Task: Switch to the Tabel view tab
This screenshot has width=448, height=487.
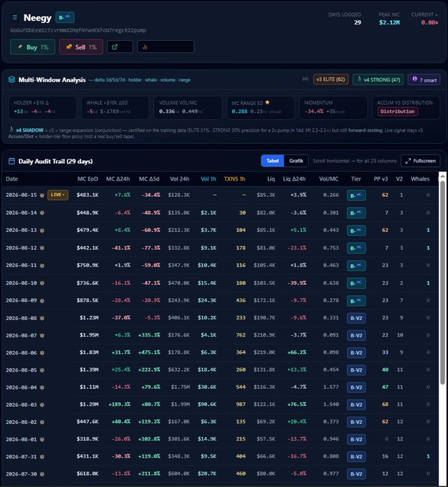Action: coord(272,160)
